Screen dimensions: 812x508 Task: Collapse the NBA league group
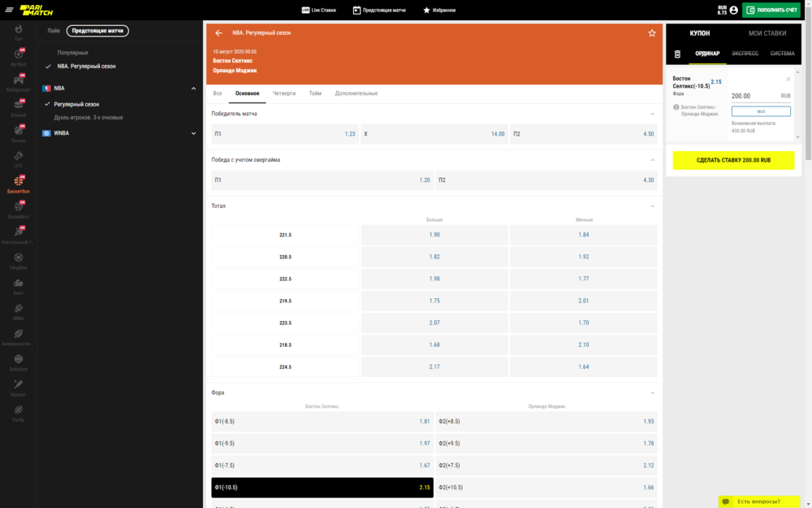[194, 89]
